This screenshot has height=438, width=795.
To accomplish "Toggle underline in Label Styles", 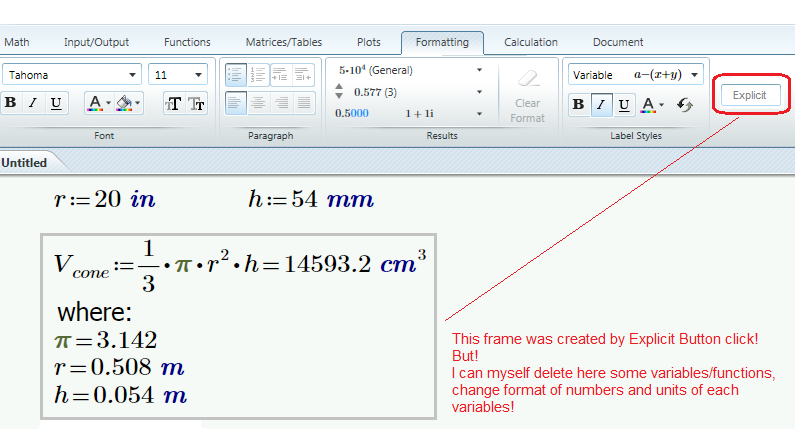I will pos(624,105).
